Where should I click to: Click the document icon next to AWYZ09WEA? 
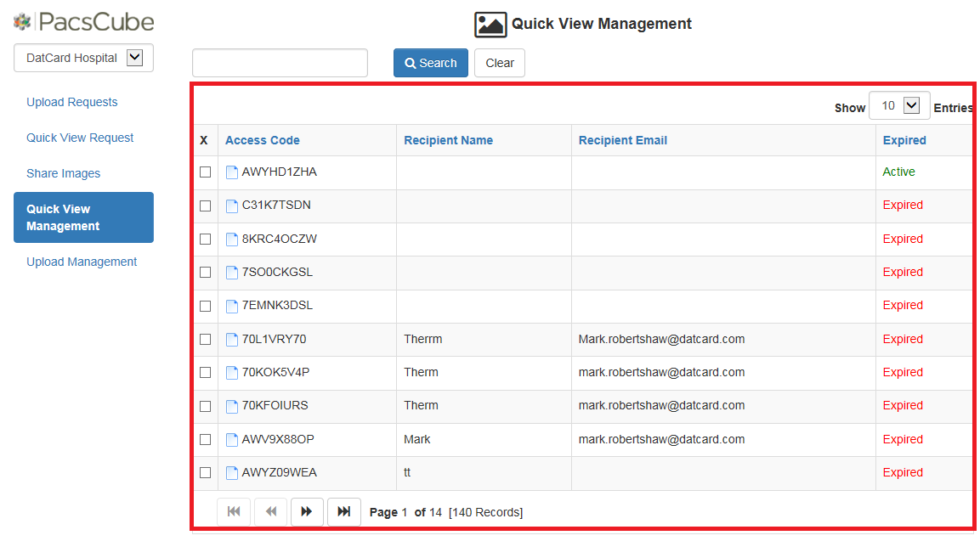coord(232,473)
